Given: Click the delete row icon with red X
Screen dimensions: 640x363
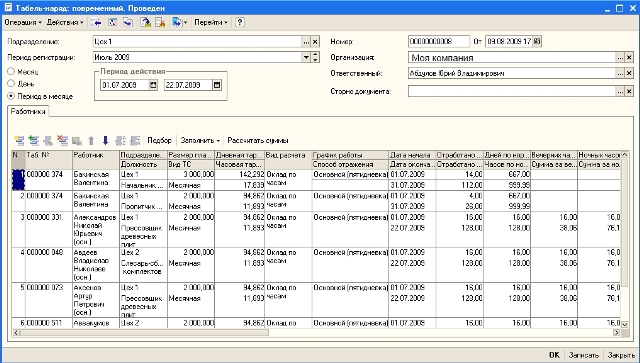Looking at the screenshot, I should [x=62, y=140].
